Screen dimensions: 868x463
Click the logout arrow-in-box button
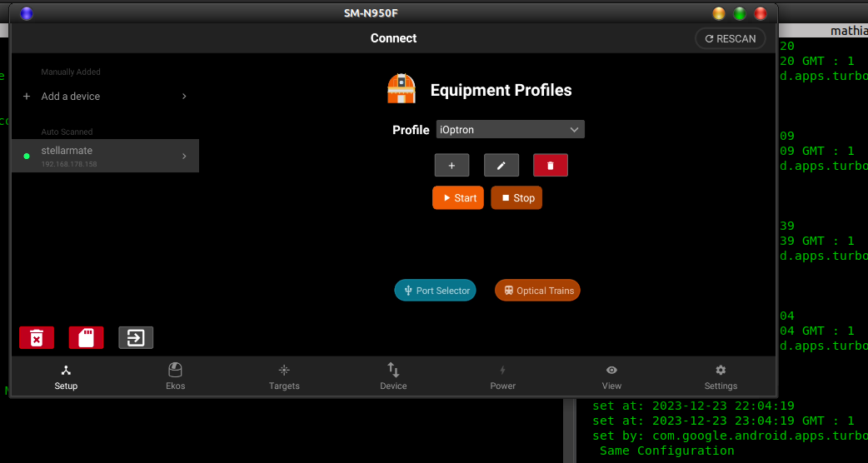coord(136,337)
